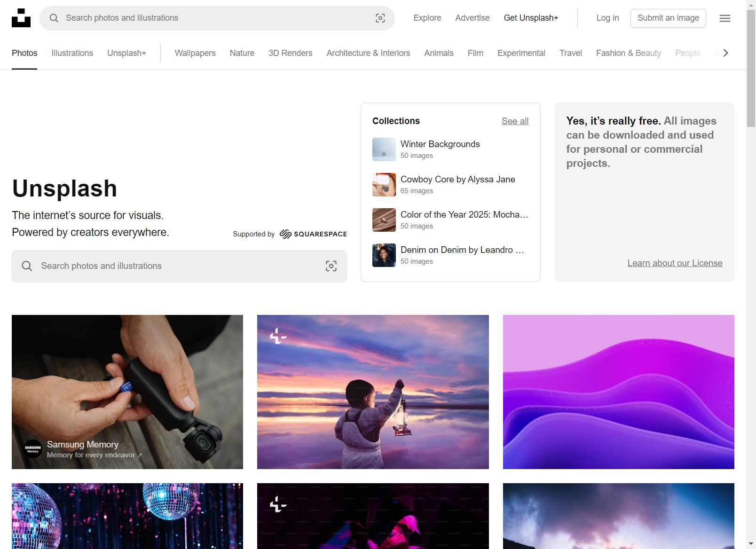Open the Film category
Image resolution: width=756 pixels, height=549 pixels.
(x=475, y=53)
